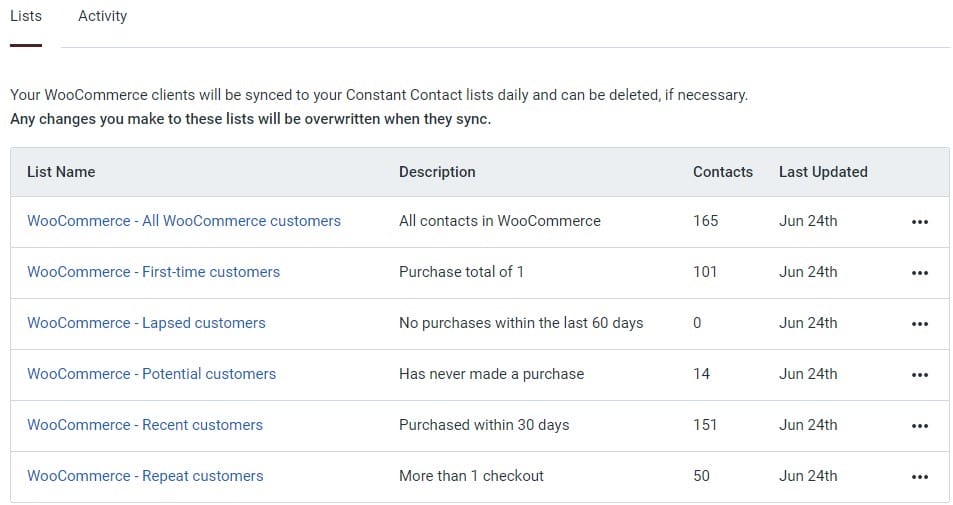Image resolution: width=953 pixels, height=505 pixels.
Task: Open ellipsis menu on Repeat customers row
Action: (920, 477)
